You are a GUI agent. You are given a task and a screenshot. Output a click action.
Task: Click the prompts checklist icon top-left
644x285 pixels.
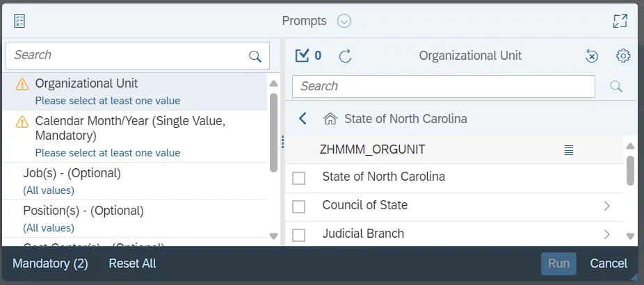19,21
